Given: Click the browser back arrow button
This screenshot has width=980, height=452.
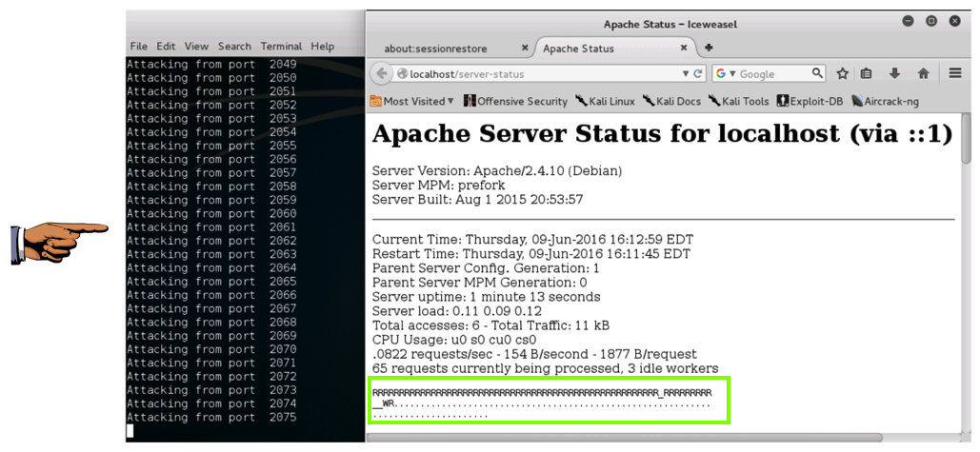Looking at the screenshot, I should 381,74.
